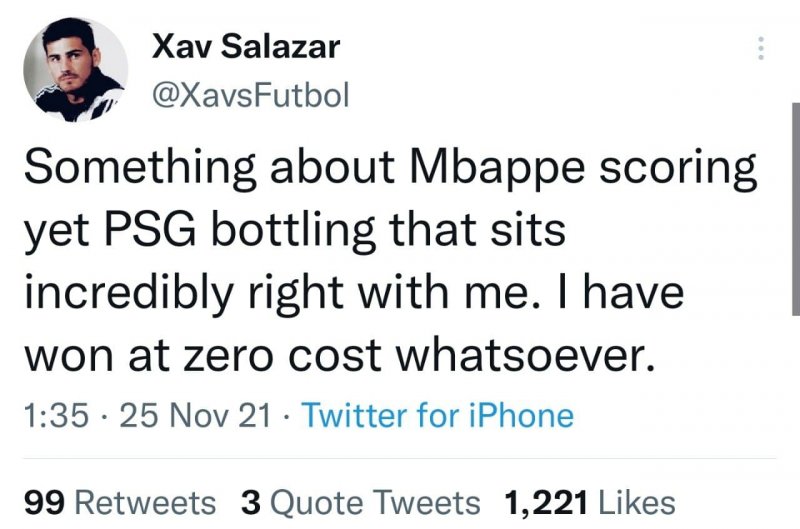Click the 25 Nov 21 date

[x=195, y=415]
